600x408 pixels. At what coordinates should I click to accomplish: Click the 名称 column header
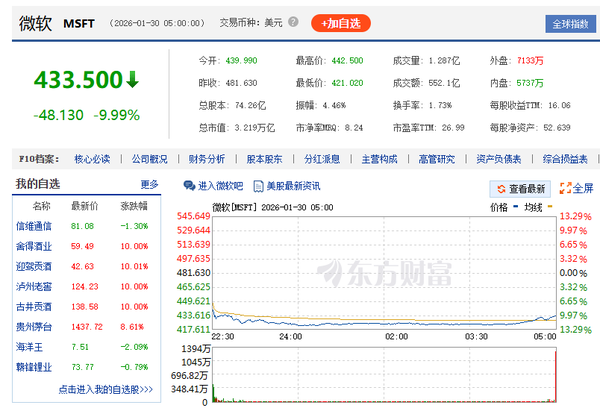(x=41, y=206)
